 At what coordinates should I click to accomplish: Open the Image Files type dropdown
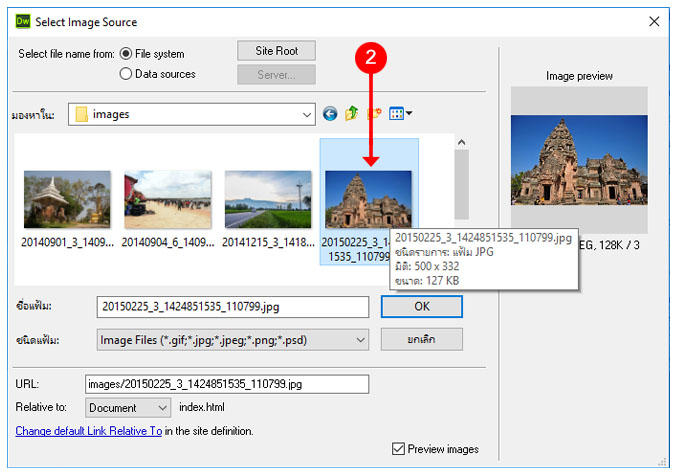[x=360, y=340]
